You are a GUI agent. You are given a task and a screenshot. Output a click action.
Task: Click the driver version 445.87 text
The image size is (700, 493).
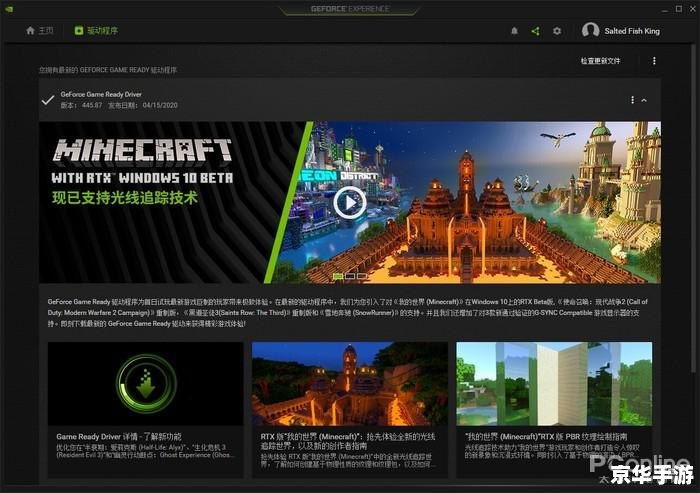[81, 105]
